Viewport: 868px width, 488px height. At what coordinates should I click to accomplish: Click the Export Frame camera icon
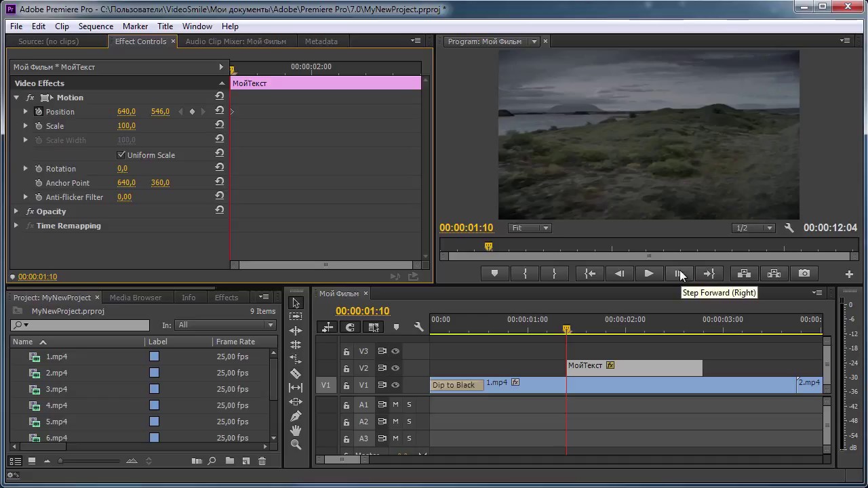tap(804, 273)
